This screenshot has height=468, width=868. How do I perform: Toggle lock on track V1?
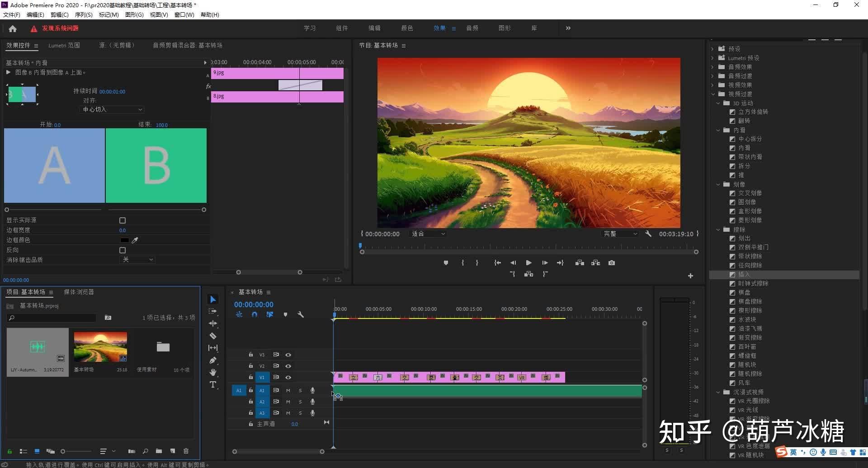click(x=251, y=377)
